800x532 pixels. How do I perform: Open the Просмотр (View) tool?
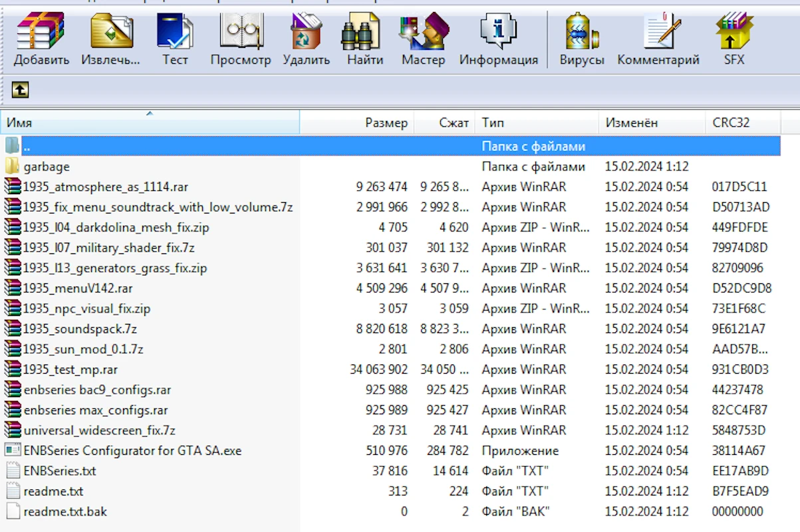click(241, 33)
